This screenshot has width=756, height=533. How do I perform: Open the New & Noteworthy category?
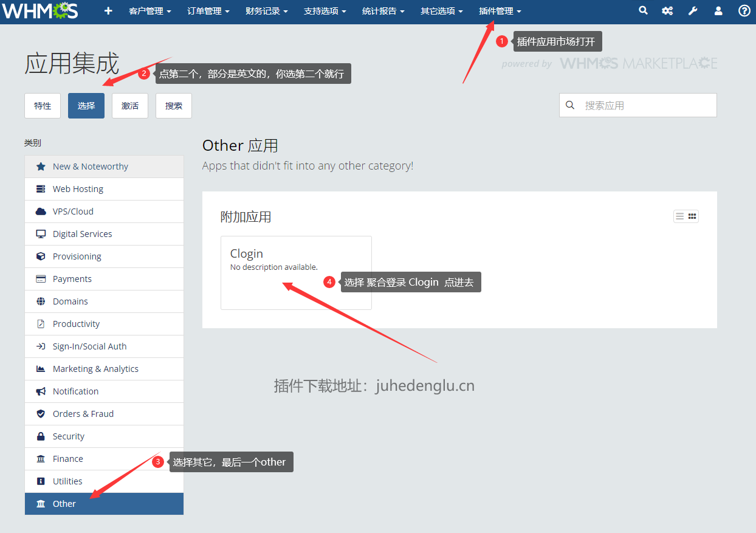coord(104,167)
